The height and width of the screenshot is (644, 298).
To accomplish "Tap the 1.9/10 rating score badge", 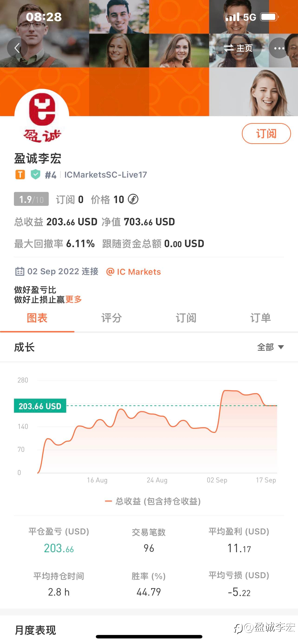I will [31, 199].
